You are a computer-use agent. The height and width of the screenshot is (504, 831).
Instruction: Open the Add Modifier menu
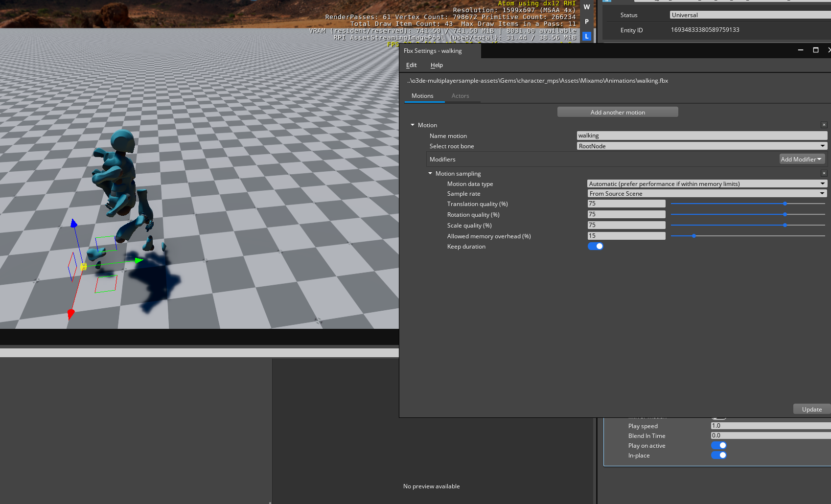tap(802, 159)
